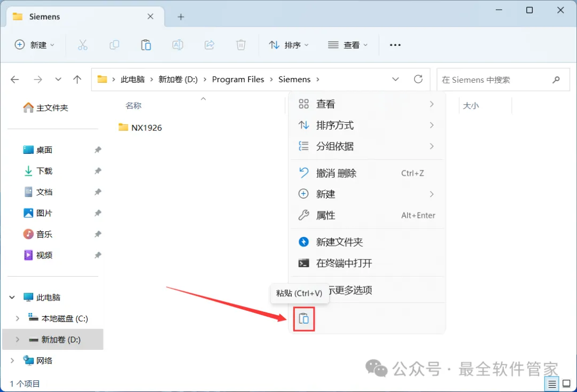
Task: Click Siemens in address breadcrumb
Action: click(294, 80)
